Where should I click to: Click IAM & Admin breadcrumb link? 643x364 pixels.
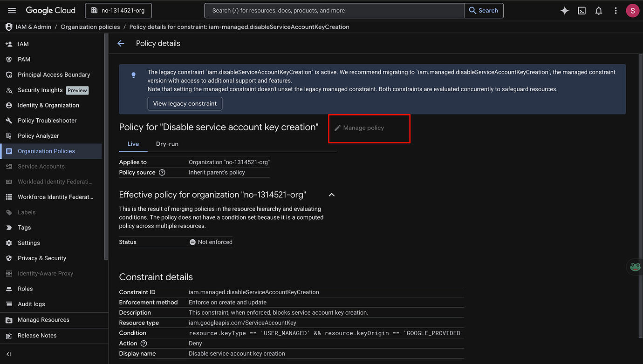(x=34, y=27)
